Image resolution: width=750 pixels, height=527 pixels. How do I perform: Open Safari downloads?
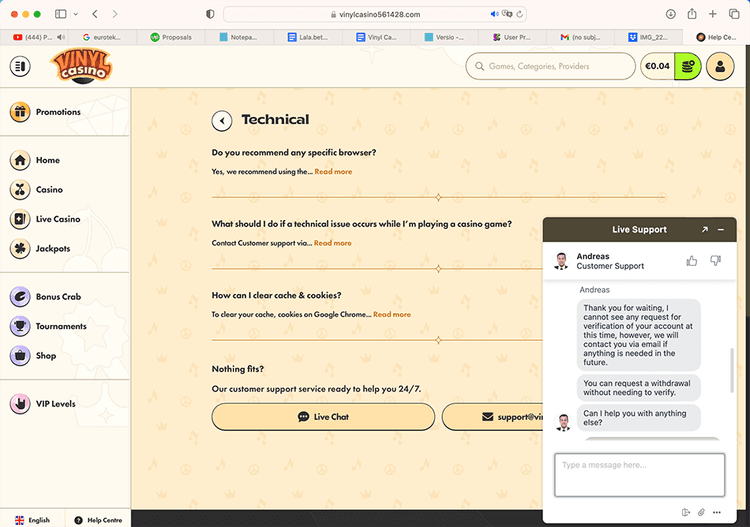671,14
